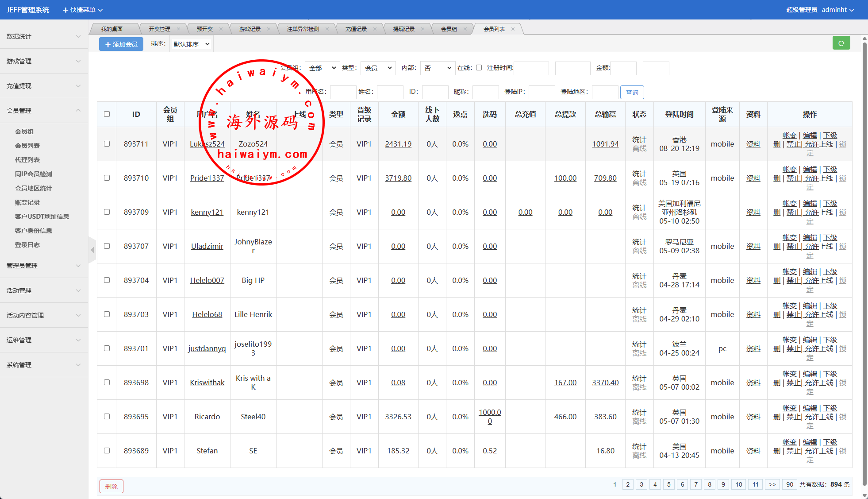Click the sidebar collapse arrow handle

pos(92,250)
